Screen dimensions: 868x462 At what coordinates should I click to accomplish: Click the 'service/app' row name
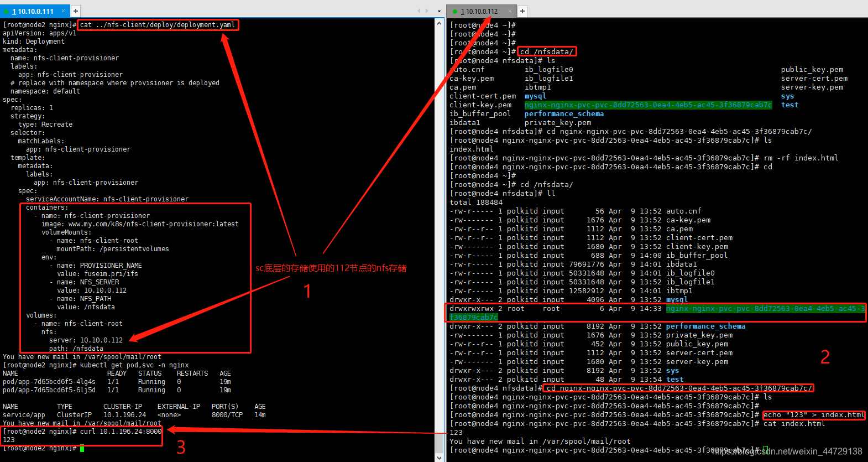pos(24,415)
